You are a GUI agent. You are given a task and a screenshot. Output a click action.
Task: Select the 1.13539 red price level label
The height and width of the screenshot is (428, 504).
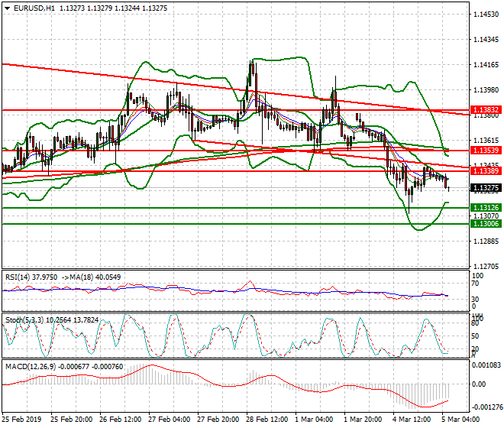tap(486, 151)
